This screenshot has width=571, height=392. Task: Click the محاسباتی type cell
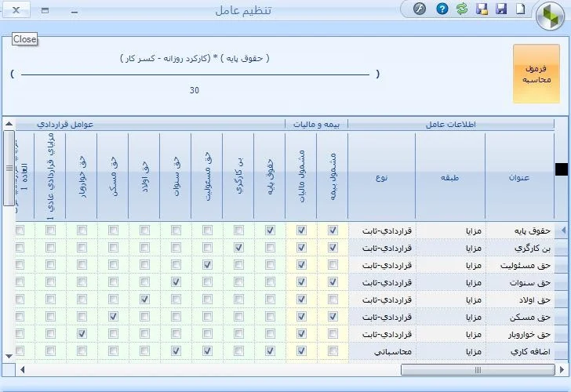click(382, 351)
